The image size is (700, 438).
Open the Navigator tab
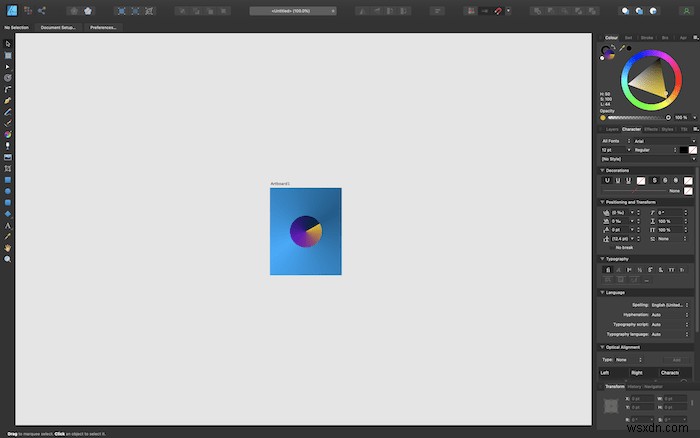tap(653, 387)
